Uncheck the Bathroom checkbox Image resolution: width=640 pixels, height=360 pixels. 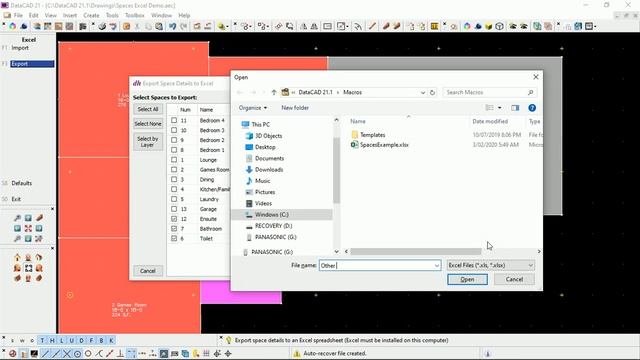[x=174, y=229]
